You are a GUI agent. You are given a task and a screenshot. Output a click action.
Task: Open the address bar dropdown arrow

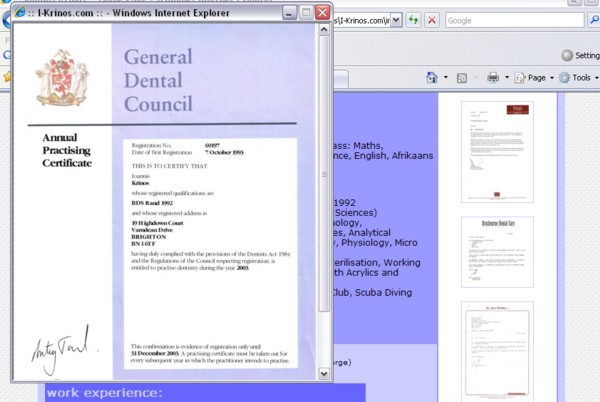click(396, 20)
